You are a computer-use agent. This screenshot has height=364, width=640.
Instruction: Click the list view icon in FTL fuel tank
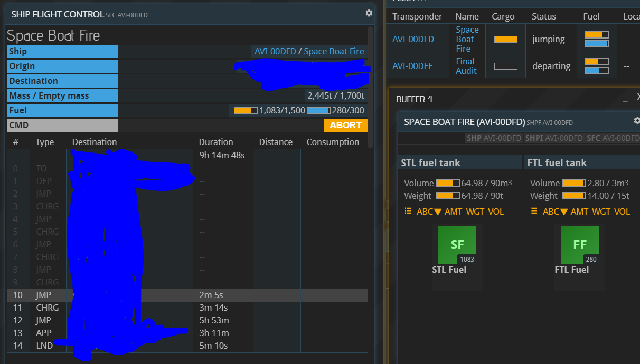point(534,211)
